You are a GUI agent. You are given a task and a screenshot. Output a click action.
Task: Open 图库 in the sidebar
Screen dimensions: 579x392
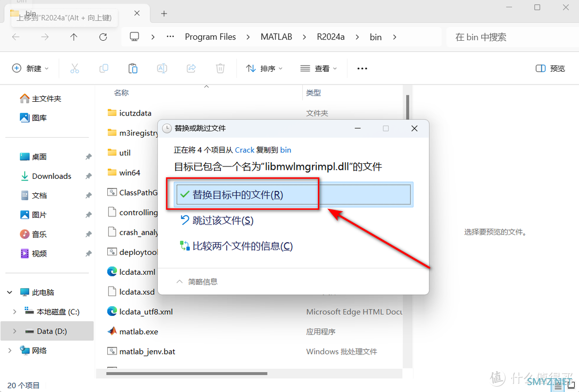click(x=33, y=118)
